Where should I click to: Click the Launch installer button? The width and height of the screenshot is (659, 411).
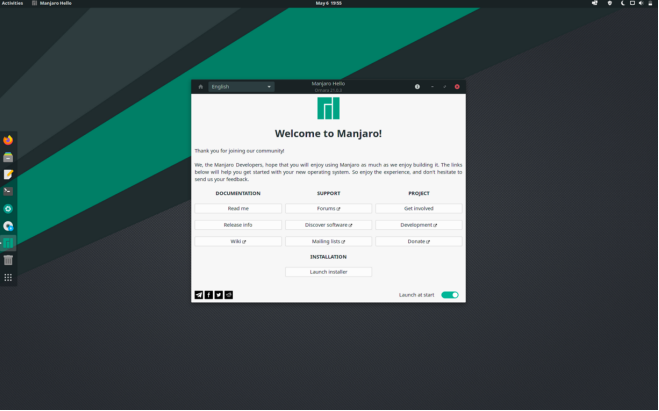(x=328, y=272)
